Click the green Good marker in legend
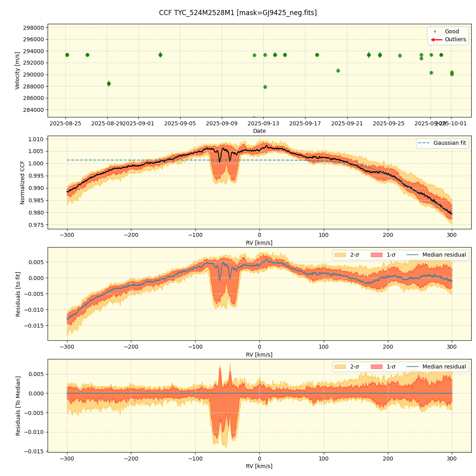476x476 pixels. pos(435,31)
